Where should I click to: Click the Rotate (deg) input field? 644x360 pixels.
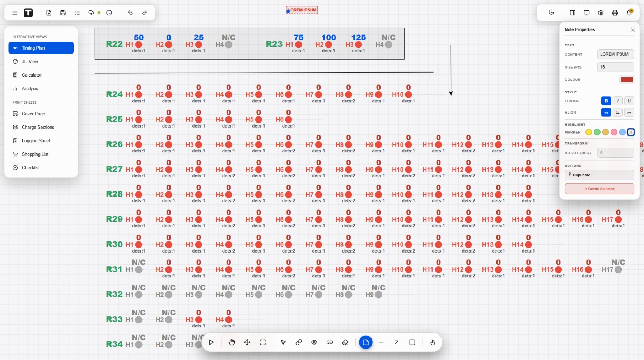[615, 153]
